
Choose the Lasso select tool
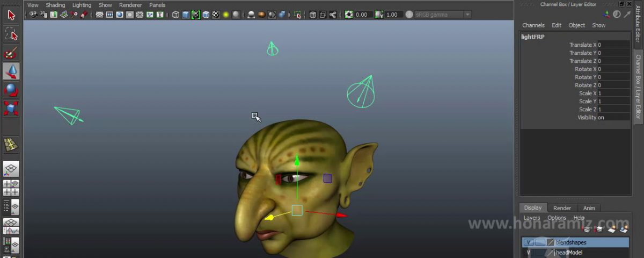[11, 34]
